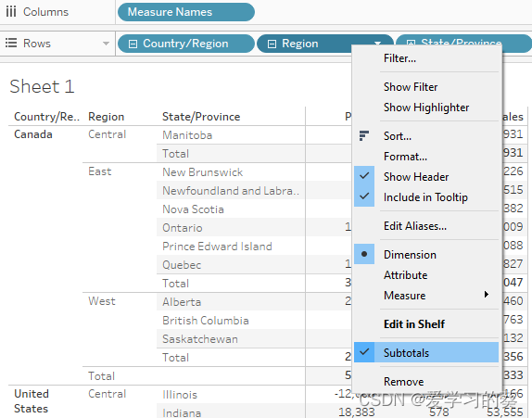Choose Show Highlighter in the menu

(x=426, y=108)
